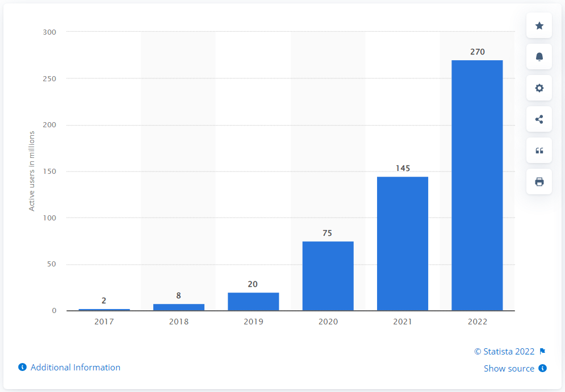
Task: Click the 20 data label above 2019
Action: click(253, 284)
